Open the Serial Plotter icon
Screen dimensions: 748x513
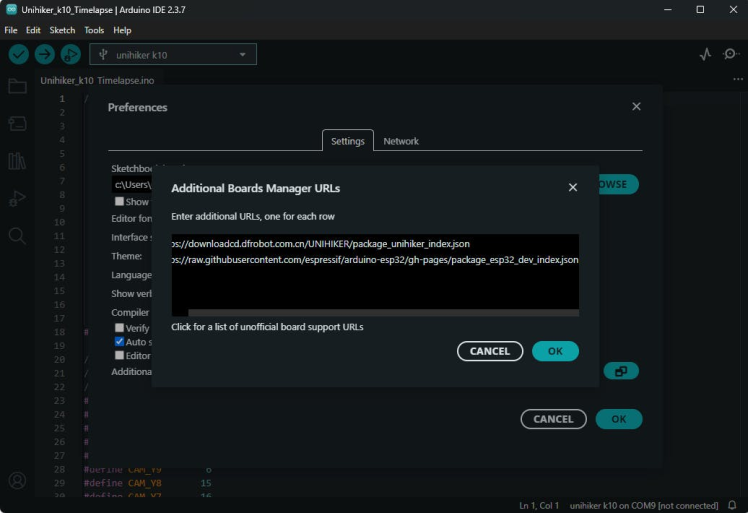pos(705,55)
